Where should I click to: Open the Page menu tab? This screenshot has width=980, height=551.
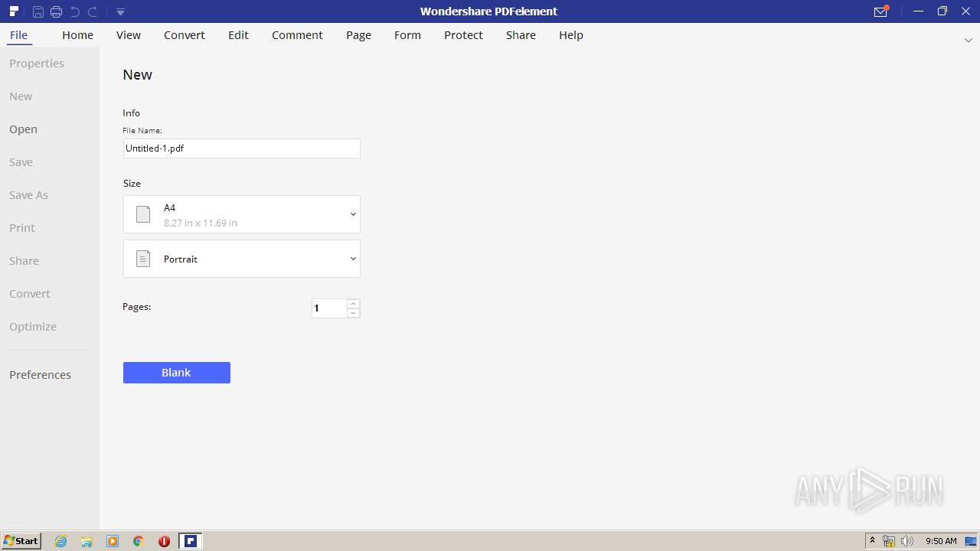358,35
